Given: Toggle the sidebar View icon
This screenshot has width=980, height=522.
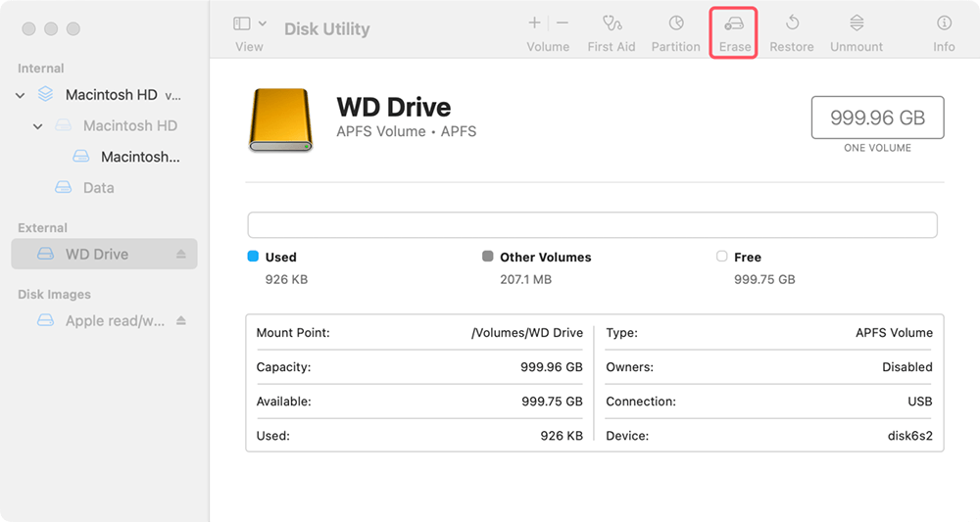Looking at the screenshot, I should coord(242,24).
